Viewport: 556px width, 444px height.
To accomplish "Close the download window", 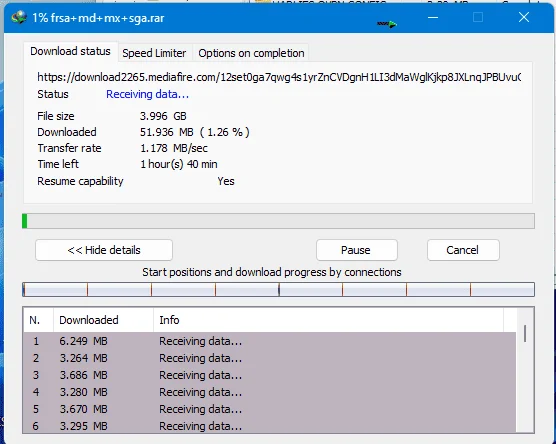I will tap(524, 17).
